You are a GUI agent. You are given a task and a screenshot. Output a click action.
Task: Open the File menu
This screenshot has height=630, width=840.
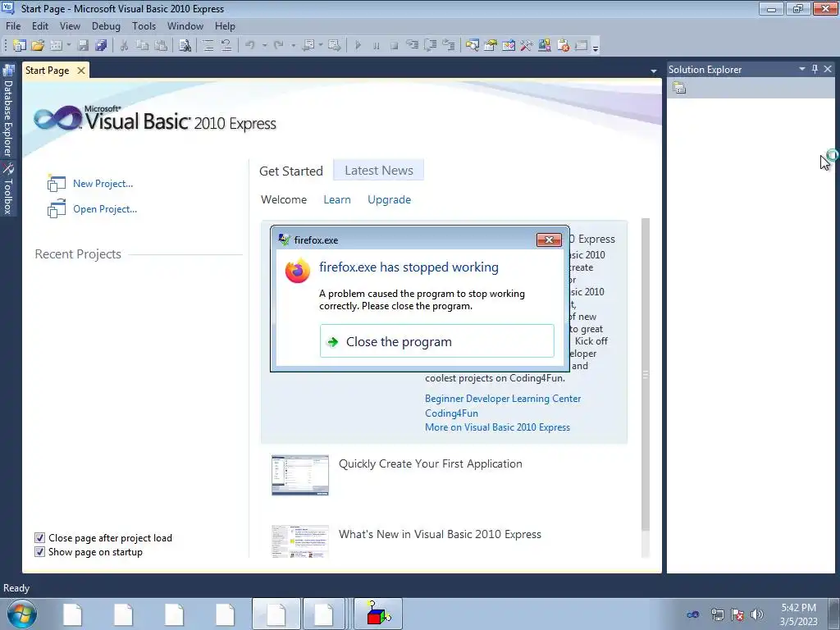[x=13, y=25]
